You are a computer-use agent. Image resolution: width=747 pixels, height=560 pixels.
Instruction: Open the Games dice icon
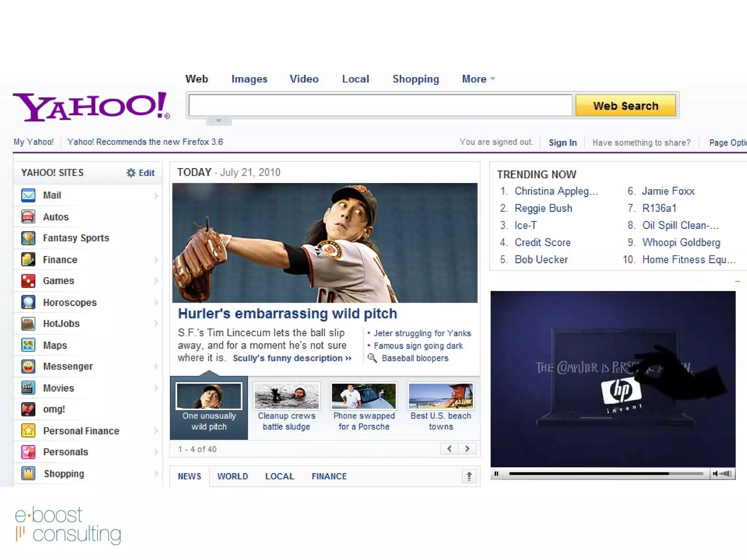(28, 281)
